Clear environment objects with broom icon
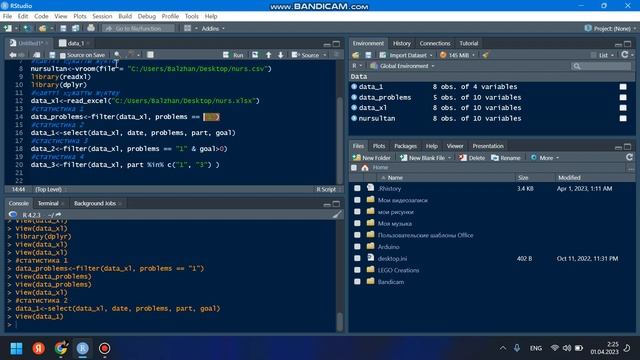Viewport: 640px width, 360px height. click(485, 55)
